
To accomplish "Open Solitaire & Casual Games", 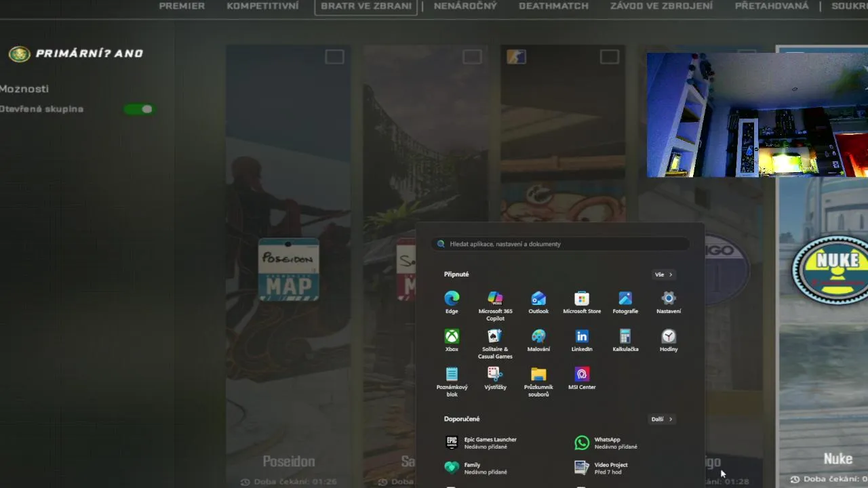I will (495, 343).
